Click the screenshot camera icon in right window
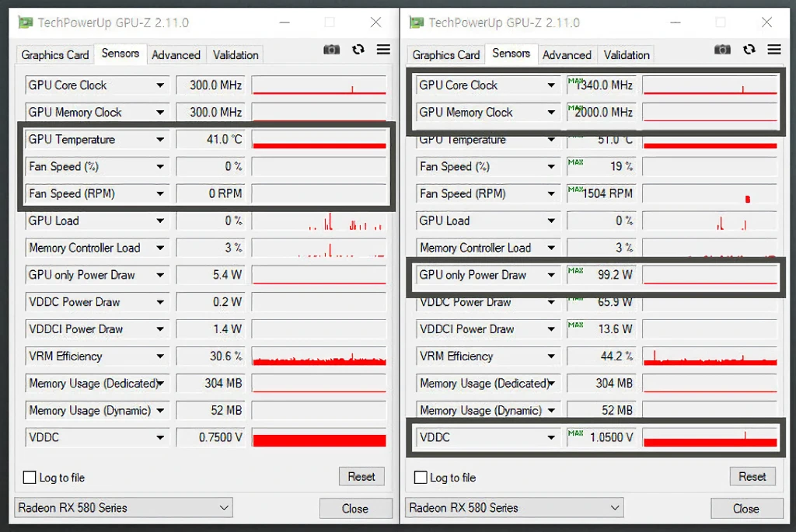The image size is (796, 532). (x=722, y=49)
